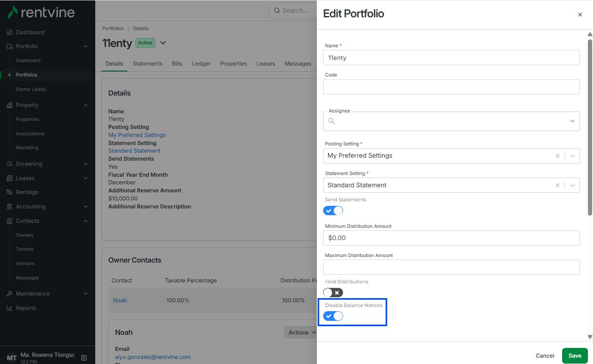The image size is (593, 364).
Task: Toggle the Disable Balance Notices switch
Action: 333,316
